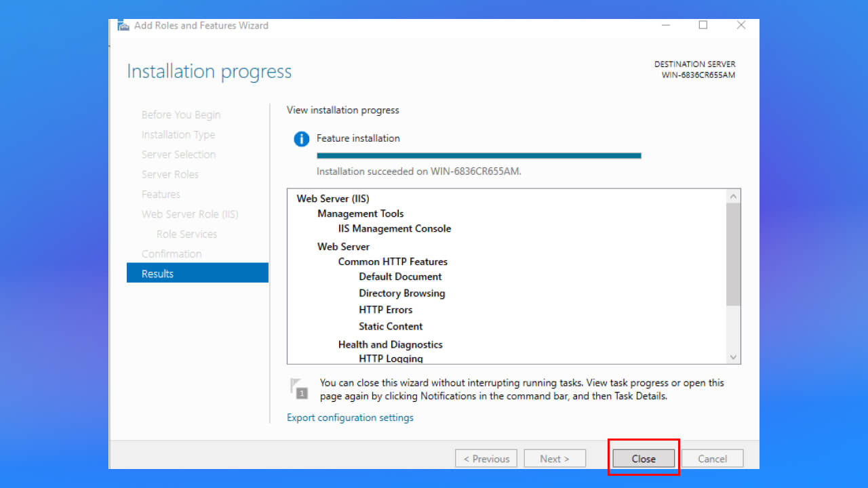Select the Features step
The height and width of the screenshot is (488, 868).
coord(161,194)
